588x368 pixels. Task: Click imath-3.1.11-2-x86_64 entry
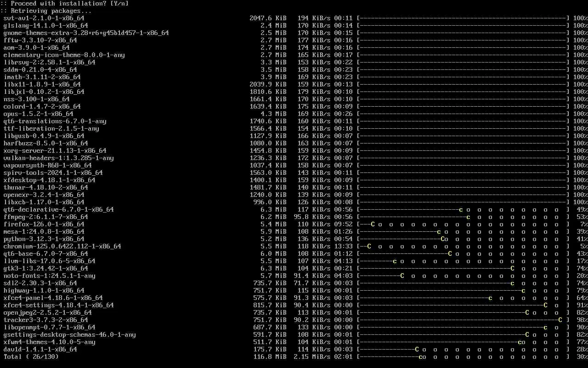(42, 77)
